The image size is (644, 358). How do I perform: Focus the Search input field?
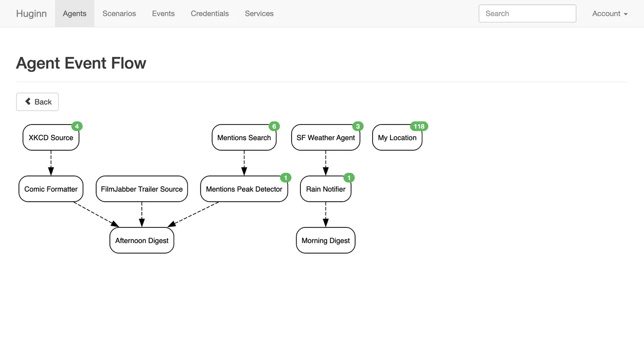pos(527,13)
